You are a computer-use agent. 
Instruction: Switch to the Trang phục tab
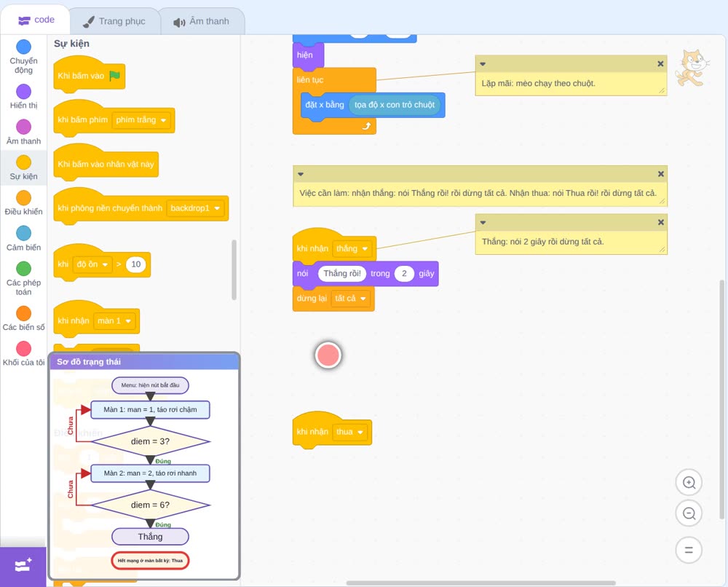(114, 21)
